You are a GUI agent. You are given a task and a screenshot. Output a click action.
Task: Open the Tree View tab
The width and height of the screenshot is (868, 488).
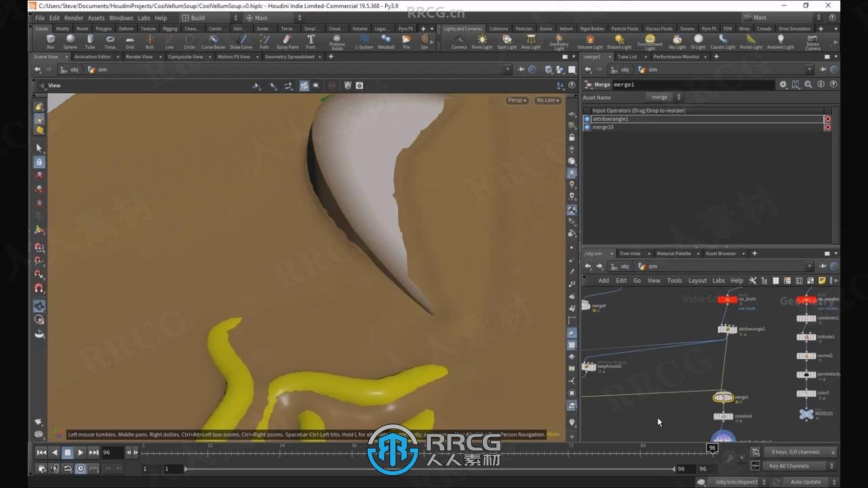click(x=630, y=253)
